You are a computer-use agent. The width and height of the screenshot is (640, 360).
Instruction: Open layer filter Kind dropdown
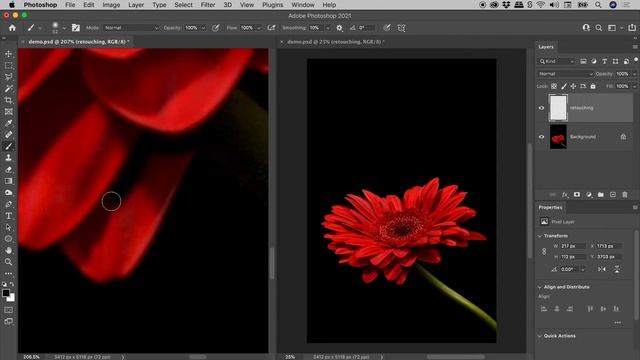pos(556,61)
